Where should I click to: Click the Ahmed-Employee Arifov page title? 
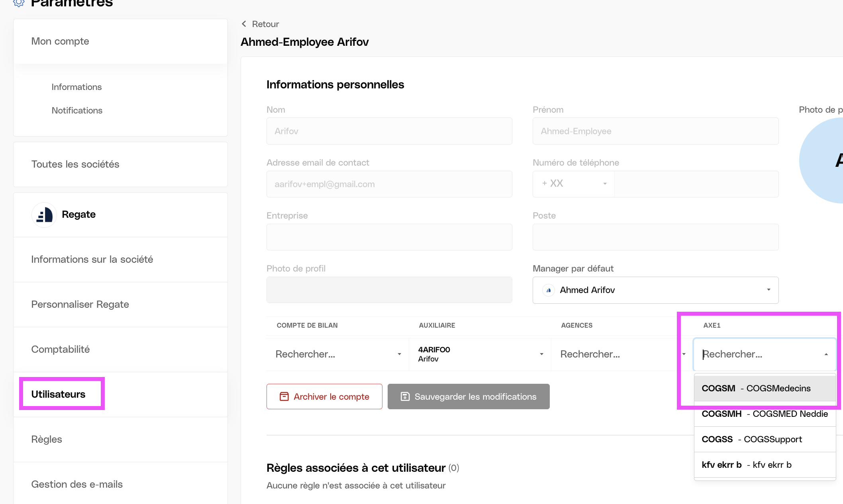coord(305,42)
